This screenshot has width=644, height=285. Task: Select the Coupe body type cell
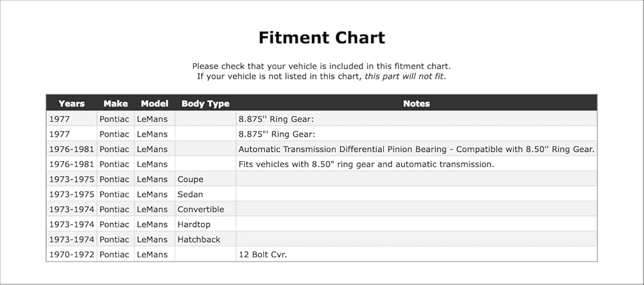205,179
